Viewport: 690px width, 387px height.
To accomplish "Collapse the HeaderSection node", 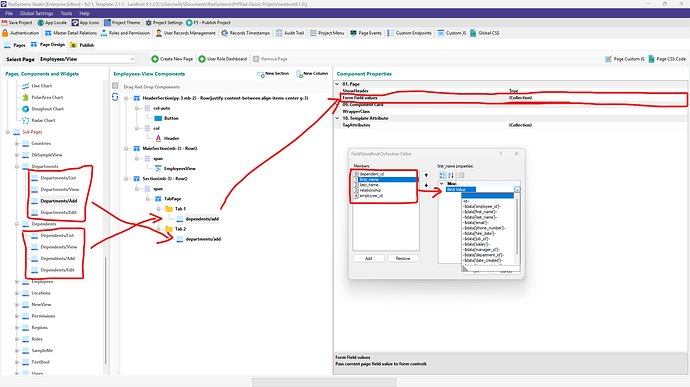I will pyautogui.click(x=126, y=98).
